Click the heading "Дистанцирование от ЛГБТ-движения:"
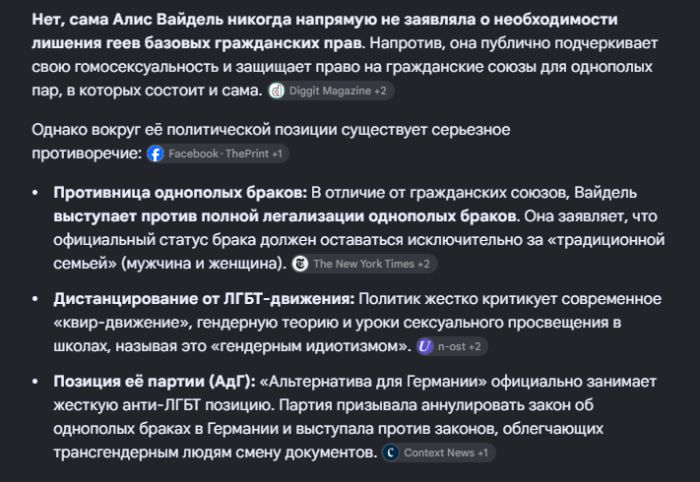Viewport: 700px width, 482px height. 204,299
